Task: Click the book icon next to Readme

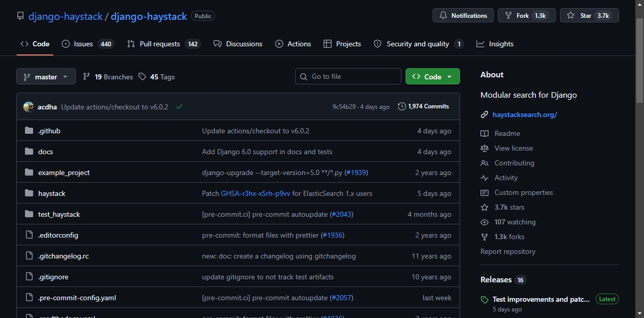Action: coord(485,133)
